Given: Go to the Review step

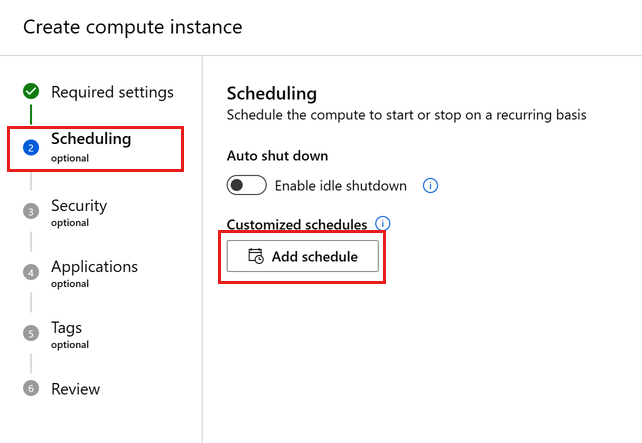Looking at the screenshot, I should click(x=75, y=389).
